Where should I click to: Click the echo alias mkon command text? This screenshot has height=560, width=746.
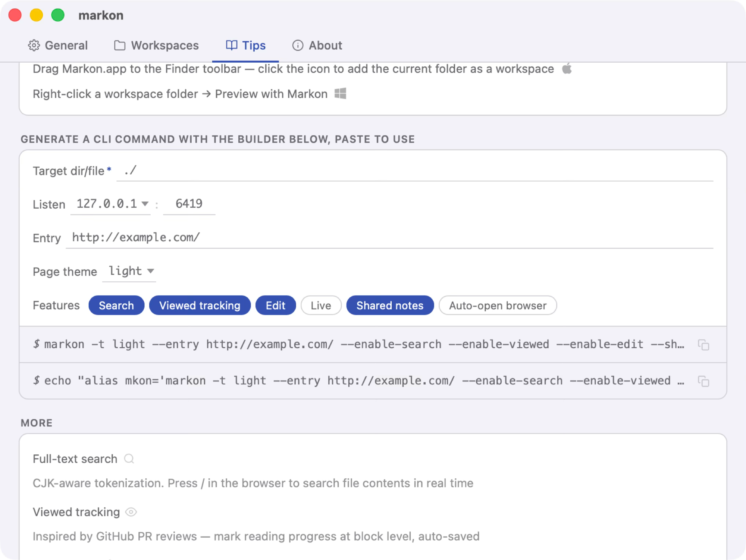(x=364, y=381)
